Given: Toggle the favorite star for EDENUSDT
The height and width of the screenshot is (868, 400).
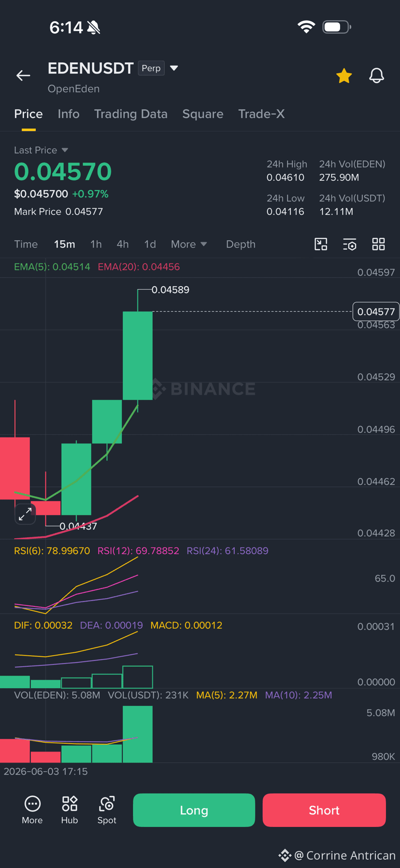Looking at the screenshot, I should (344, 76).
